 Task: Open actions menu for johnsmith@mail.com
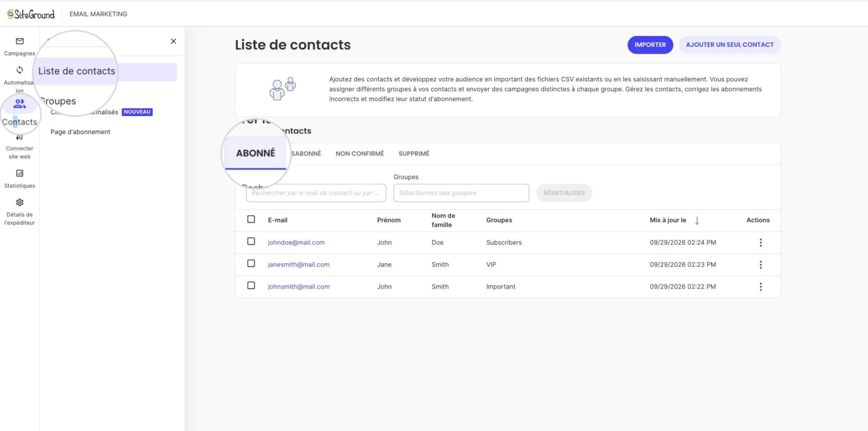(x=760, y=287)
